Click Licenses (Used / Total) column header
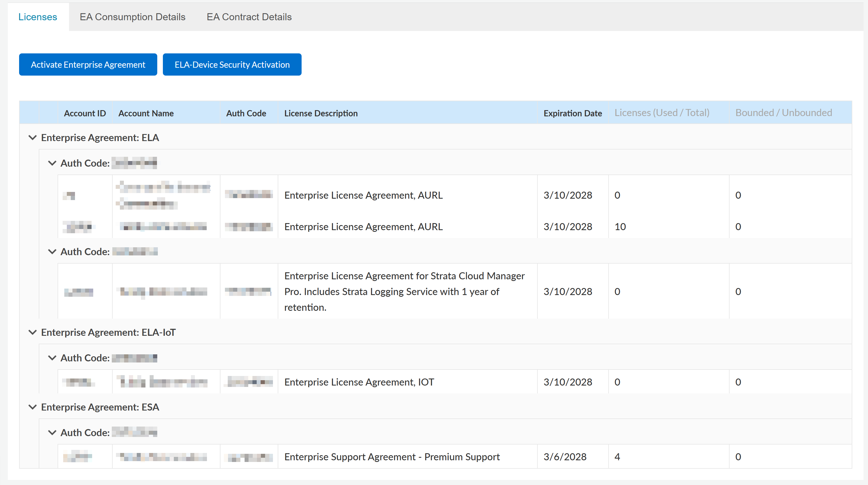Screen dimensions: 868x485 (662, 113)
